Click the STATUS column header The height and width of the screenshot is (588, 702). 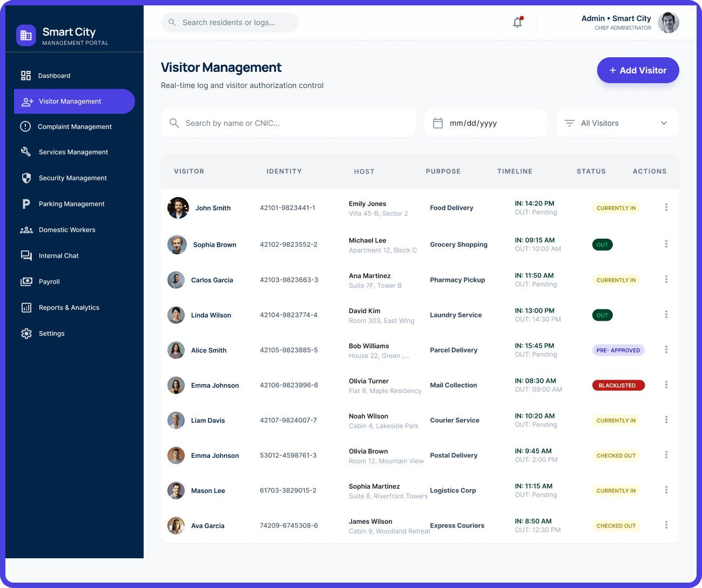591,171
